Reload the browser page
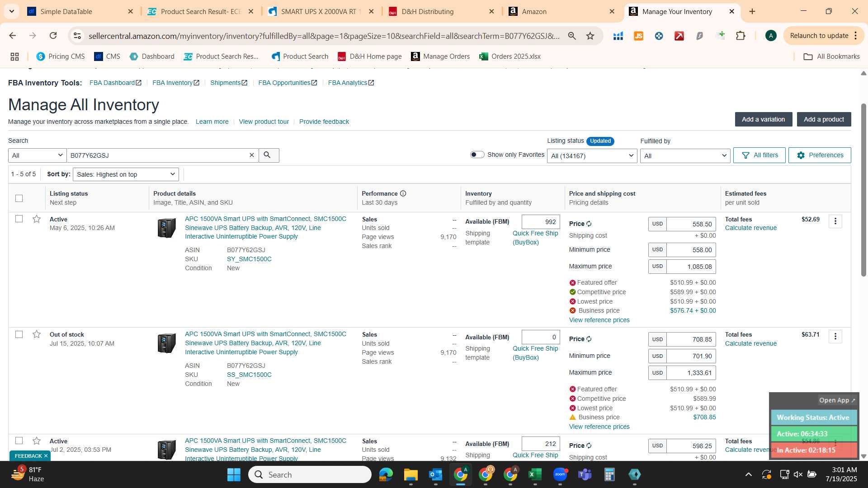Viewport: 868px width, 488px height. point(53,36)
